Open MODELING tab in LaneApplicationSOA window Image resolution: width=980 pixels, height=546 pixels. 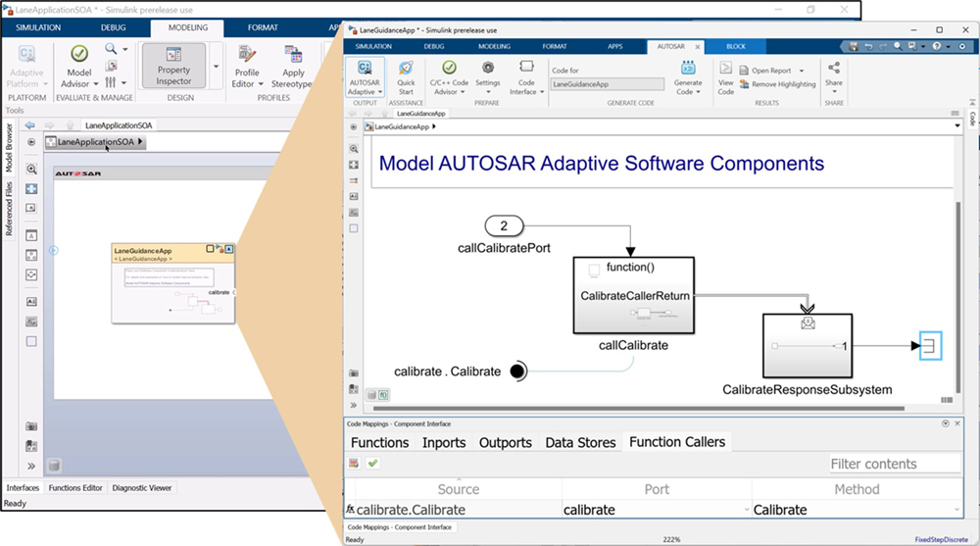click(187, 27)
